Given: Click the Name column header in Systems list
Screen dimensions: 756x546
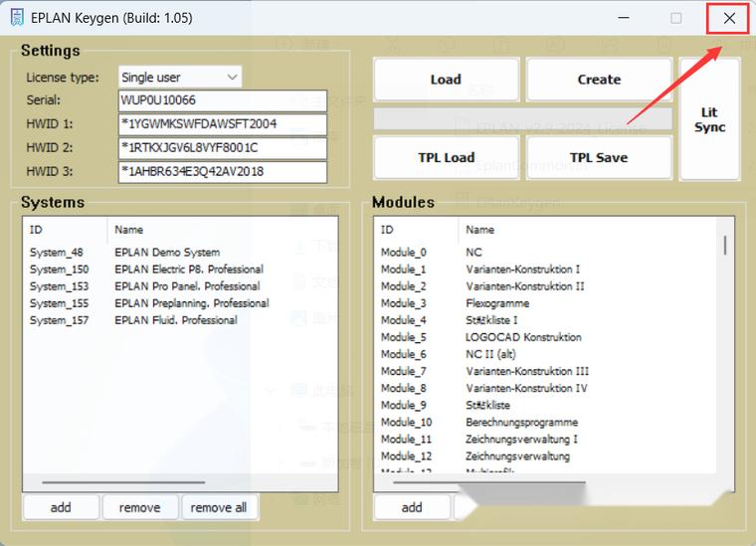Looking at the screenshot, I should [222, 230].
